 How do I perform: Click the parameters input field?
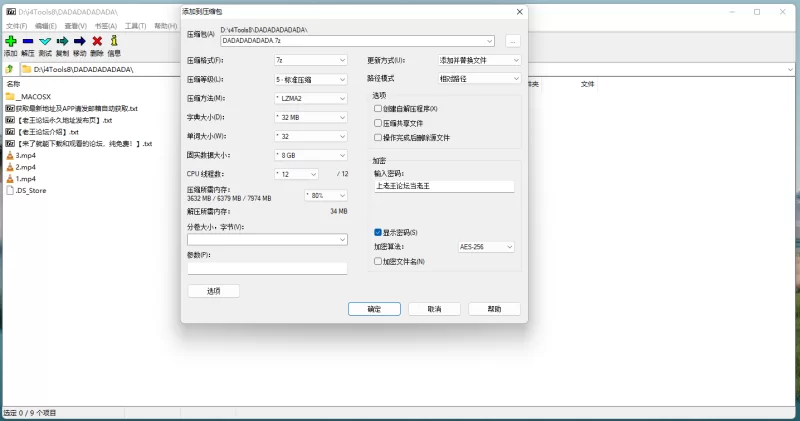267,268
